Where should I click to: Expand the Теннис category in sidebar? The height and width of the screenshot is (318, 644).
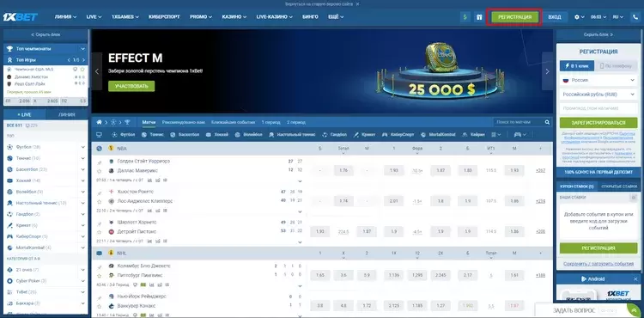46,158
